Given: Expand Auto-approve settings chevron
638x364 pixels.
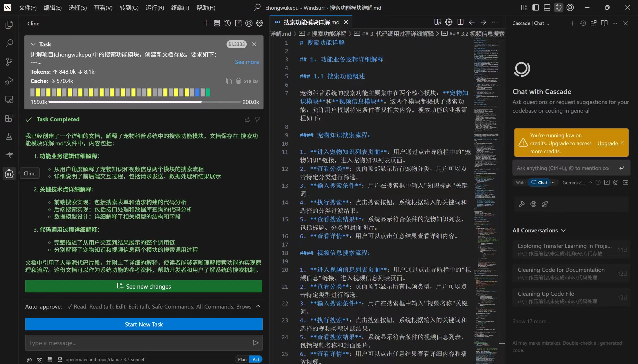Looking at the screenshot, I should (258, 307).
